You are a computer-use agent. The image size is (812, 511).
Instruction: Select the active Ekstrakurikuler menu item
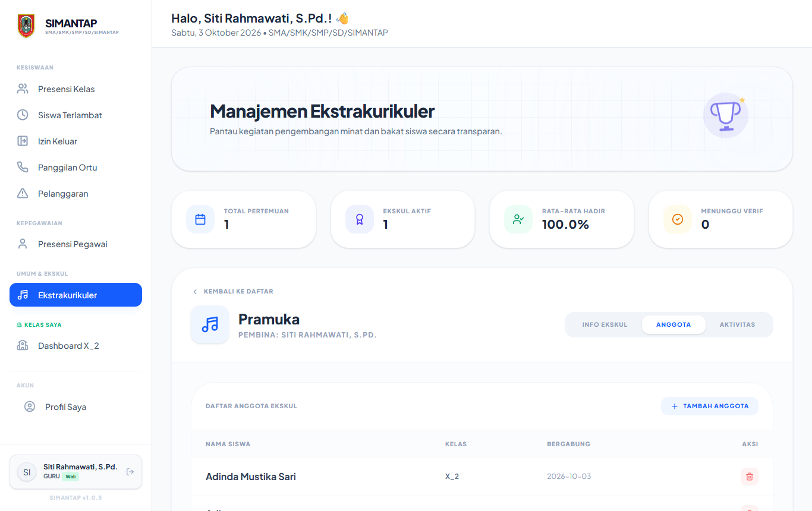[75, 295]
